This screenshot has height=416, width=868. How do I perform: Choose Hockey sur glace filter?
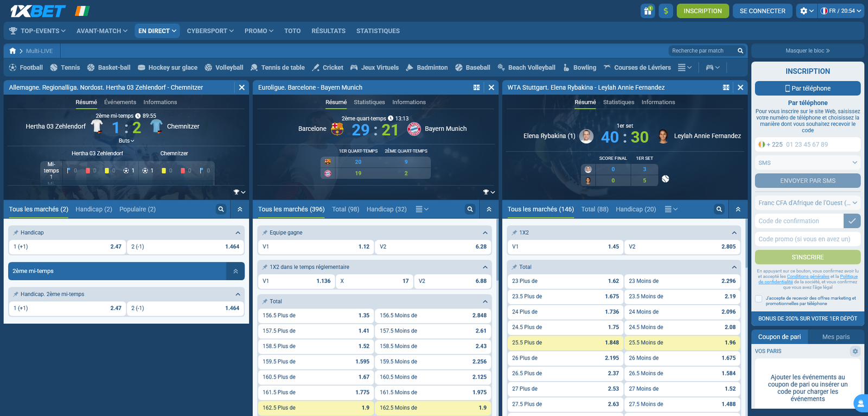pos(168,67)
